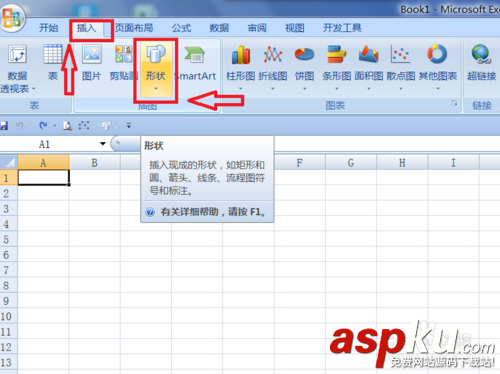Image resolution: width=500 pixels, height=374 pixels.
Task: Expand the undo history dropdown arrow
Action: click(x=31, y=126)
